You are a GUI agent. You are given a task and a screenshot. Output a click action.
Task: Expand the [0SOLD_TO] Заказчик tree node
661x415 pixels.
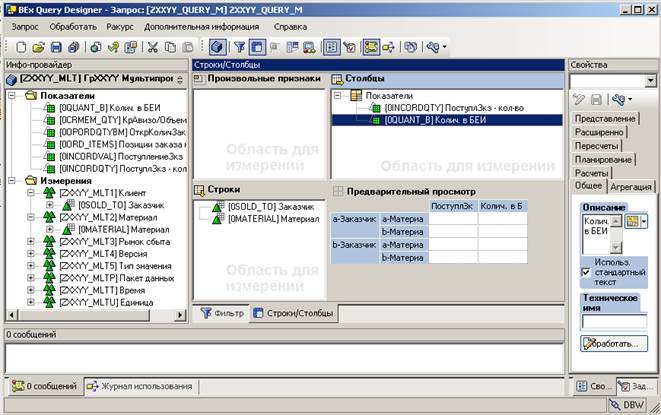[x=50, y=205]
